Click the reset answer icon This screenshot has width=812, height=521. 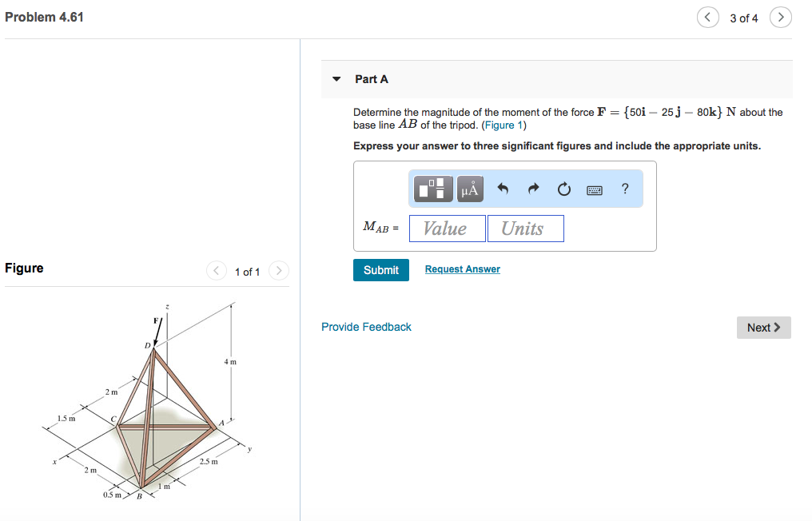coord(563,189)
